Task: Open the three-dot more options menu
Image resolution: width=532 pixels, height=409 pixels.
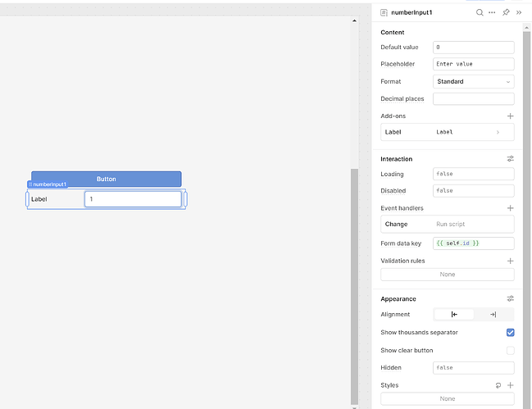Action: pos(492,12)
